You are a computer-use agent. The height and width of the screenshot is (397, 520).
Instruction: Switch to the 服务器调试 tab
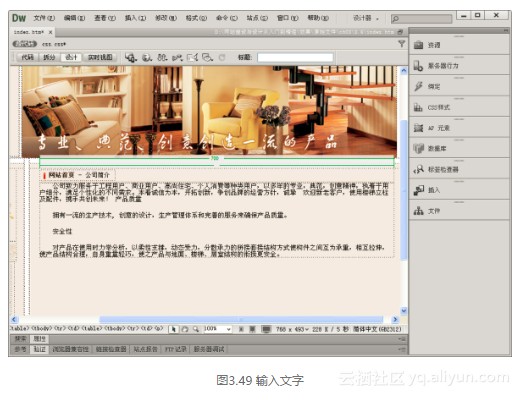[x=209, y=349]
